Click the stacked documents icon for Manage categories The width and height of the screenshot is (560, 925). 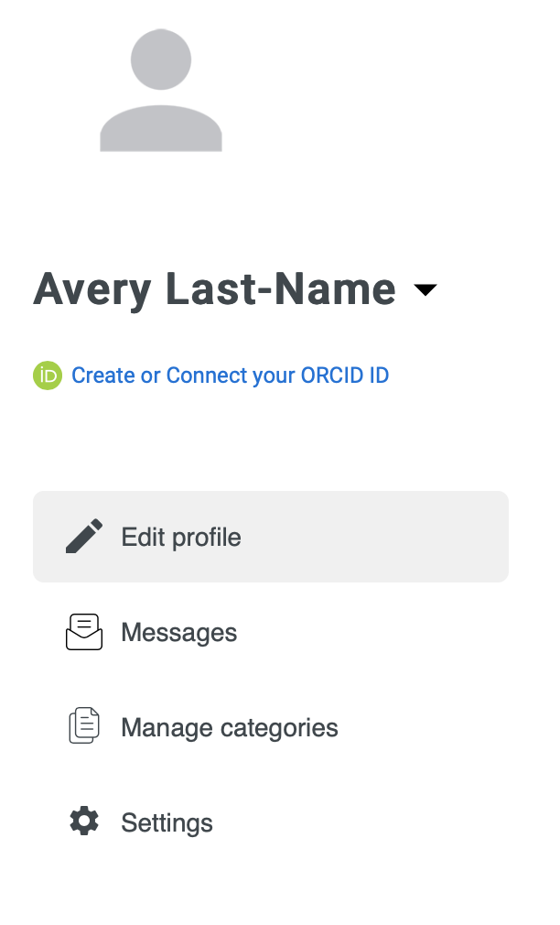[x=84, y=725]
